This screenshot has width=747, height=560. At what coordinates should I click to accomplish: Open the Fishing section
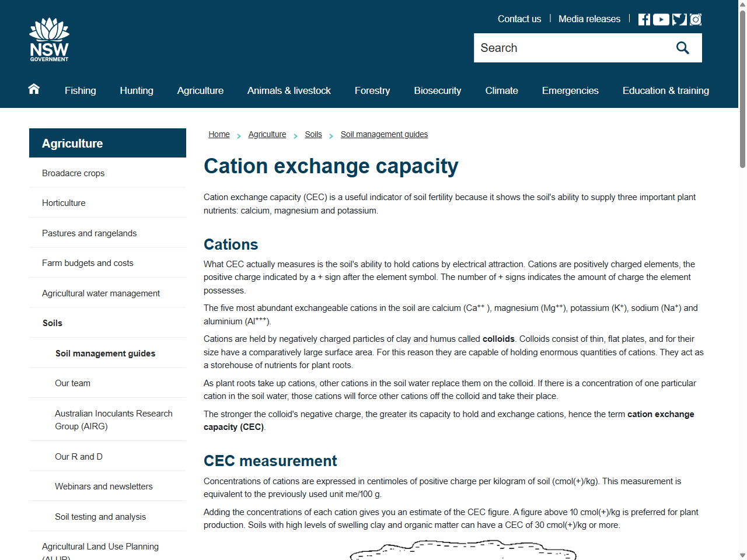coord(80,90)
